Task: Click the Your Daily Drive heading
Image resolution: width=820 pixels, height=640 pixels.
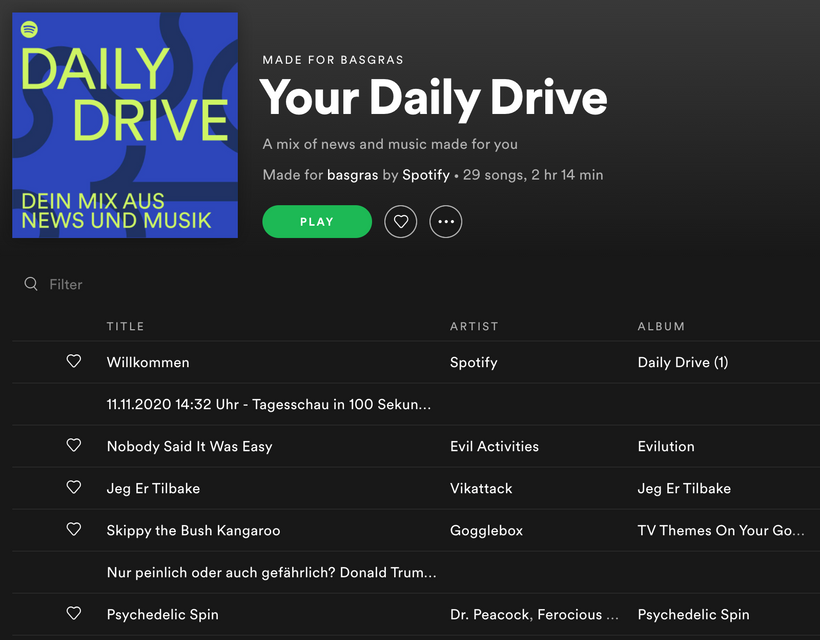Action: [x=434, y=98]
